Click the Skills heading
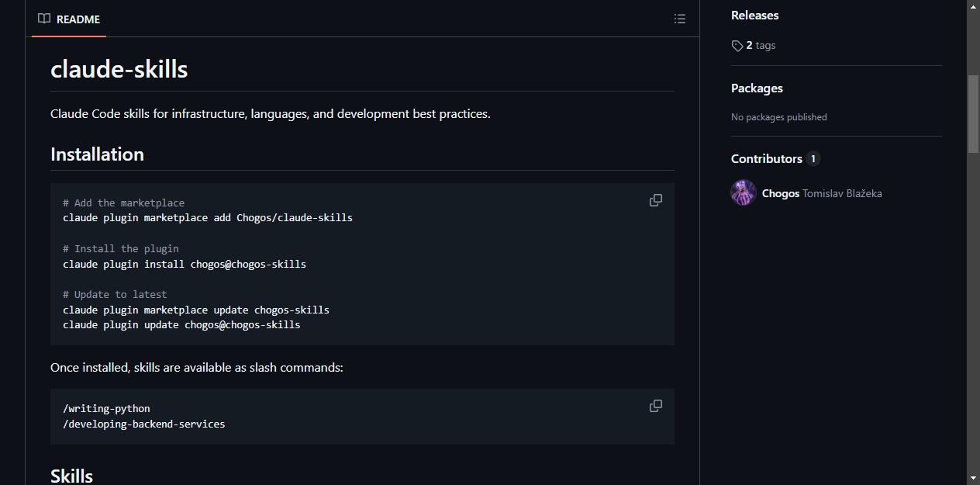 71,475
